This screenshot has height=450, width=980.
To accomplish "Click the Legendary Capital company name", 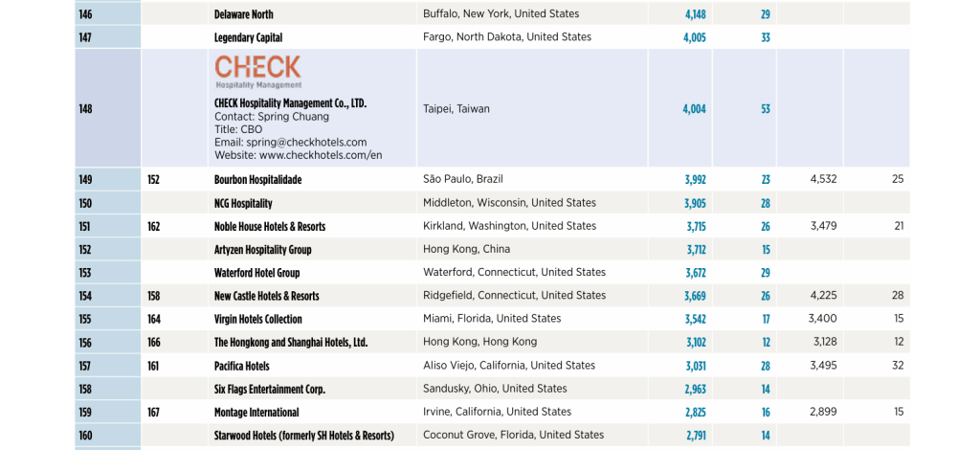I will click(x=248, y=37).
